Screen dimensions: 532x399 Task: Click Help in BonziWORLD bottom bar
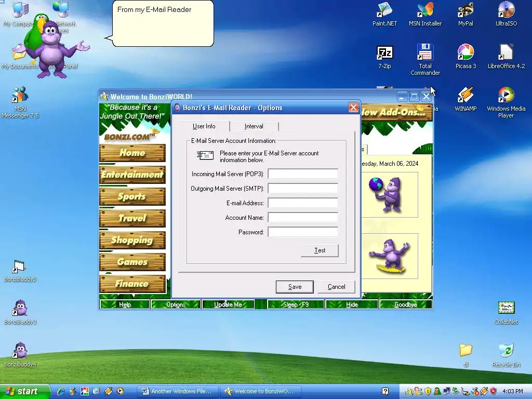click(125, 304)
